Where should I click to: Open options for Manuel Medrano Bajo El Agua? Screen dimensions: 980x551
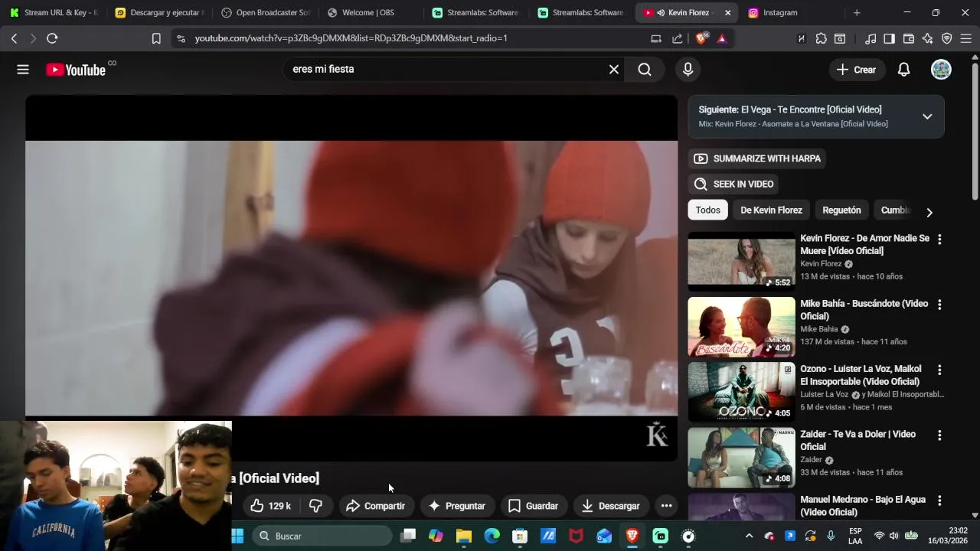coord(939,500)
